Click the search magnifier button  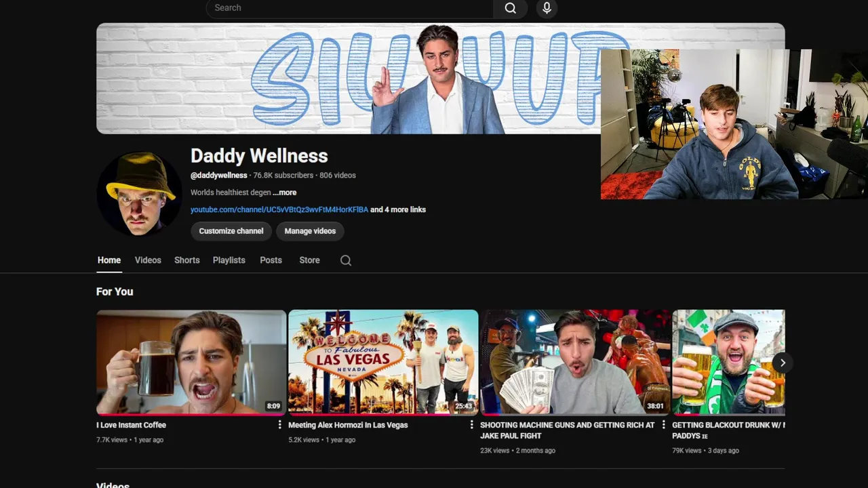511,8
